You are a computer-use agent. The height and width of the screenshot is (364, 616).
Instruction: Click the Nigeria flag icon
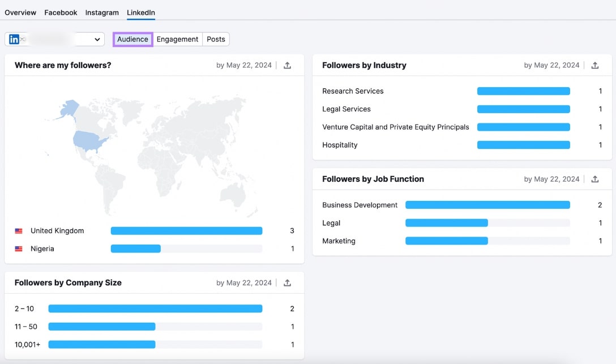18,249
